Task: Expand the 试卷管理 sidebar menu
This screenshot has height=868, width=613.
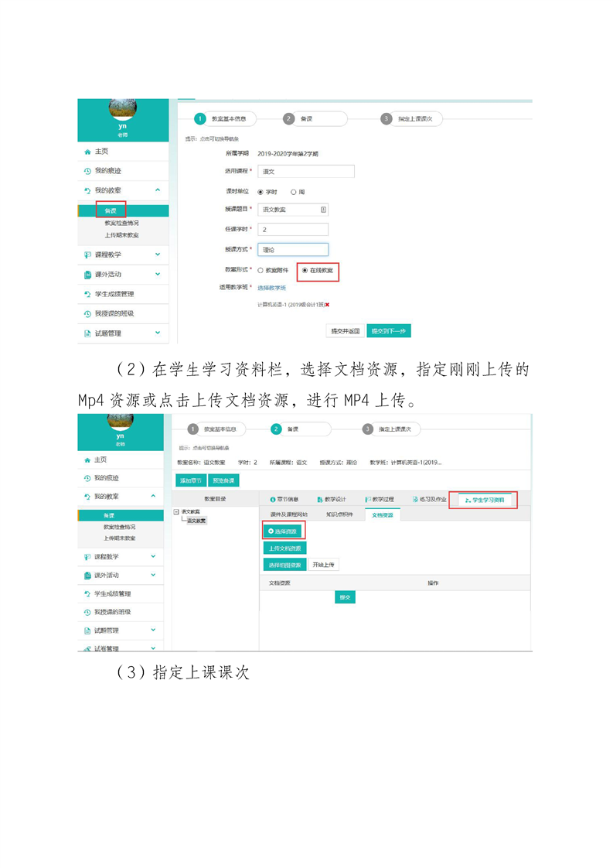Action: pos(153,648)
